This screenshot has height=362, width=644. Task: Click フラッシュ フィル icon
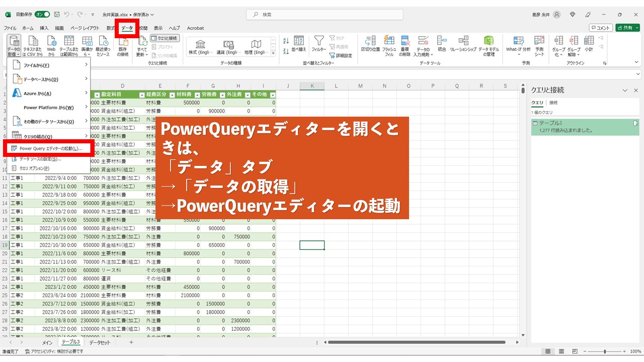click(x=389, y=46)
